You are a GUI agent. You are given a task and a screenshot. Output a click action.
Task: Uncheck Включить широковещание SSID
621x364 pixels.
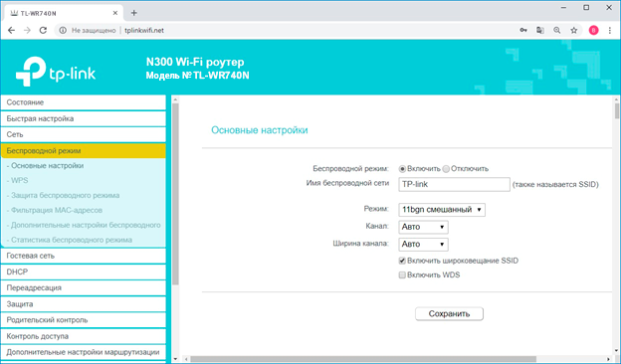coord(402,261)
